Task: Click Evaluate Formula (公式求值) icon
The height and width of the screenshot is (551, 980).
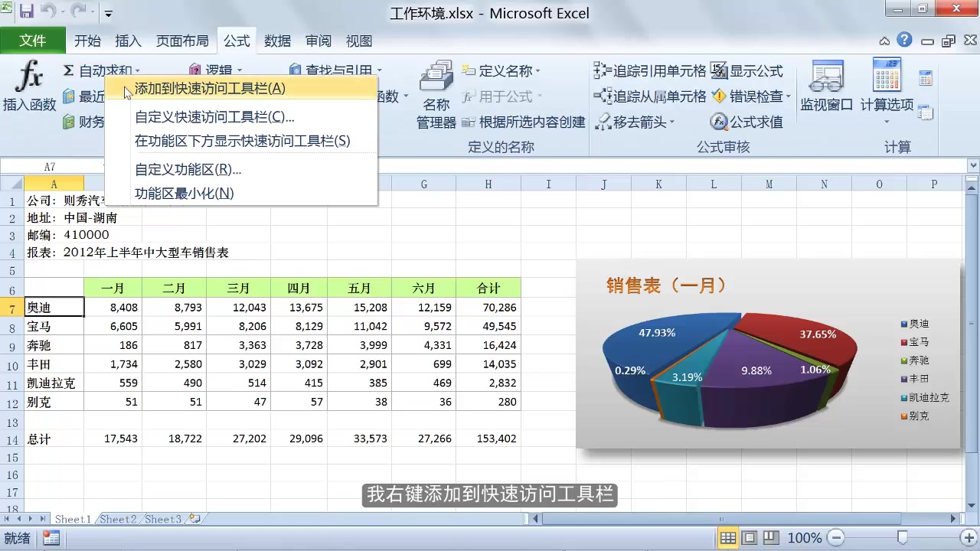Action: click(x=718, y=122)
